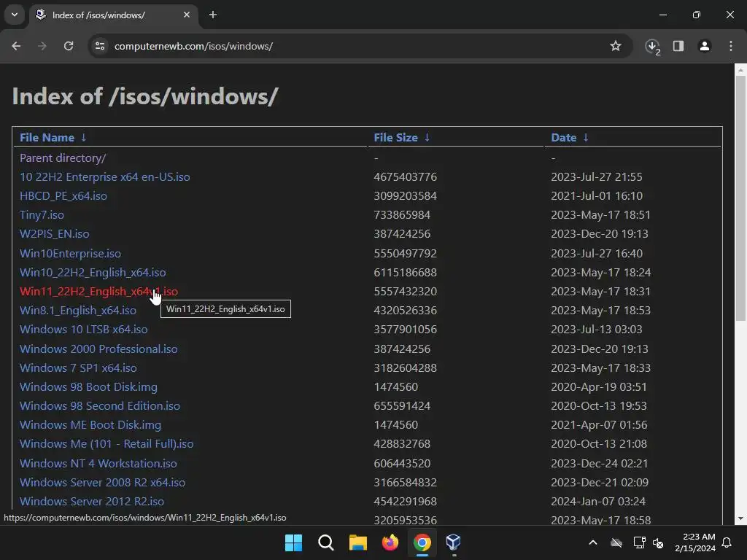
Task: Click the Date descending sort arrow
Action: 586,138
